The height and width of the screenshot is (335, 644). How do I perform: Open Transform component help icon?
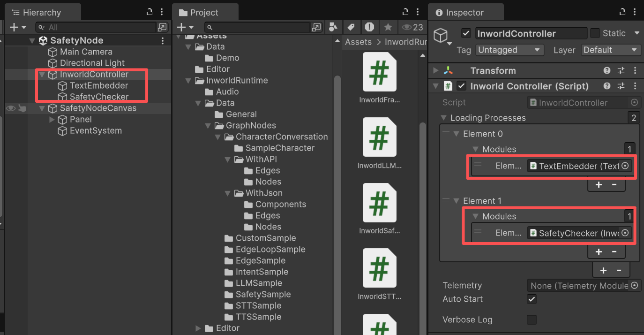(x=607, y=71)
